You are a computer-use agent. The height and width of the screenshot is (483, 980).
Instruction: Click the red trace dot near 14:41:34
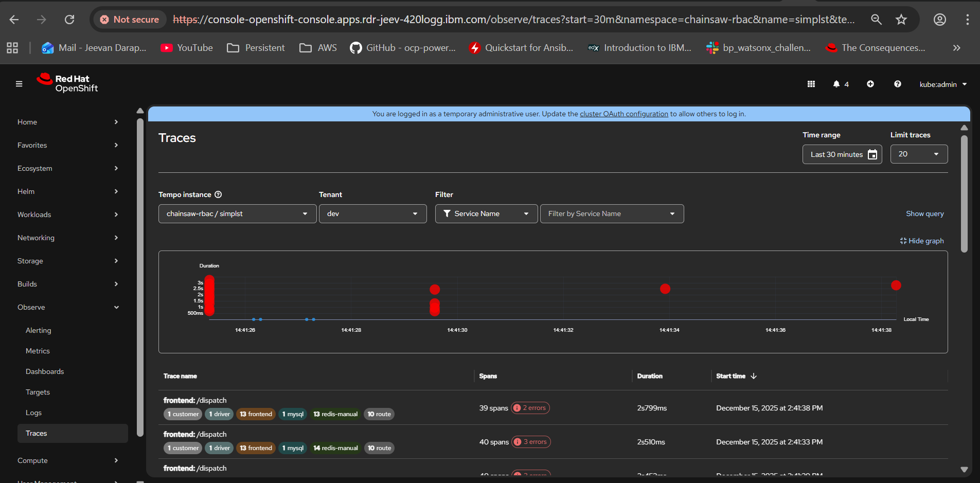[665, 289]
